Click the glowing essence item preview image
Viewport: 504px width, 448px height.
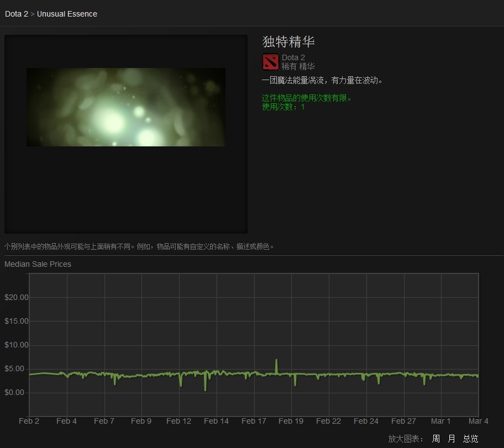click(125, 107)
